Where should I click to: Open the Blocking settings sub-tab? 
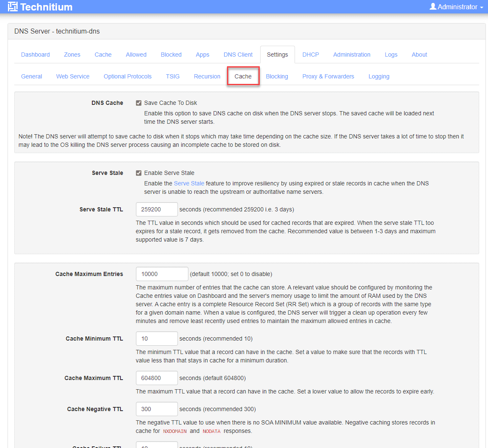coord(277,76)
